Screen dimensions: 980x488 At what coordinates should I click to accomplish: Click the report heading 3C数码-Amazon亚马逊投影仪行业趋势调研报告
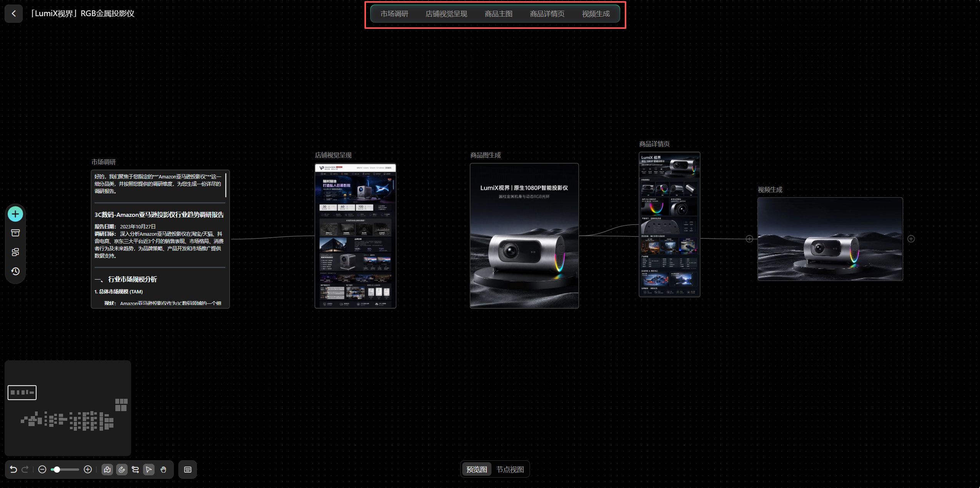(159, 215)
